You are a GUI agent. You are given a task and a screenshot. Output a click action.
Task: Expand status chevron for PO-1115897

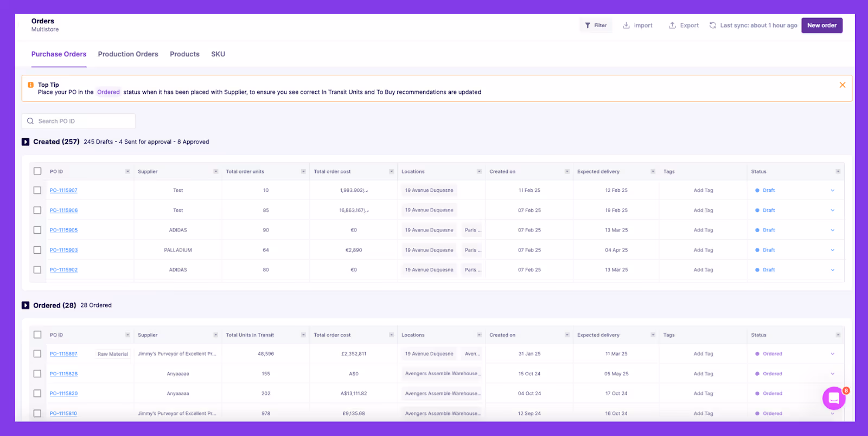tap(832, 354)
